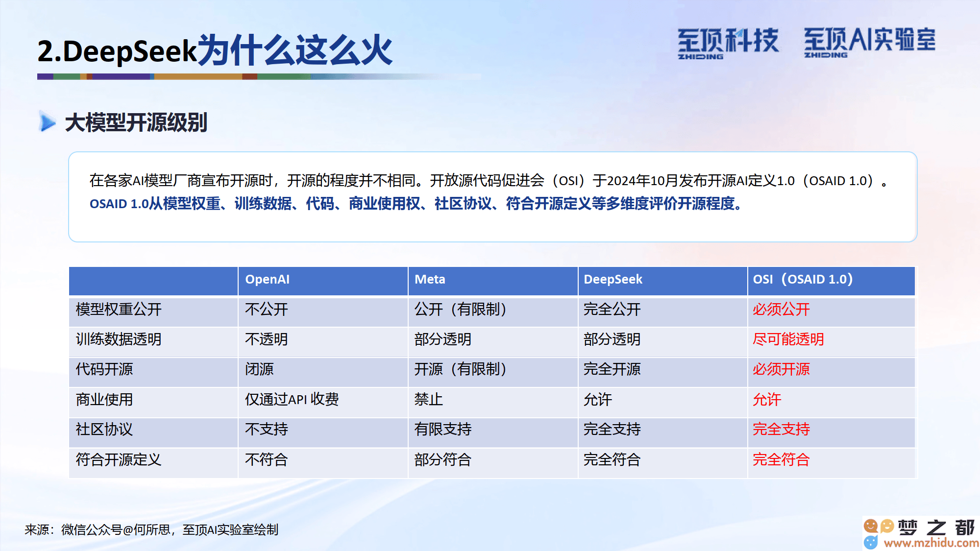This screenshot has height=551, width=980.
Task: Select the heading 大模型开源级别
Action: click(x=136, y=122)
